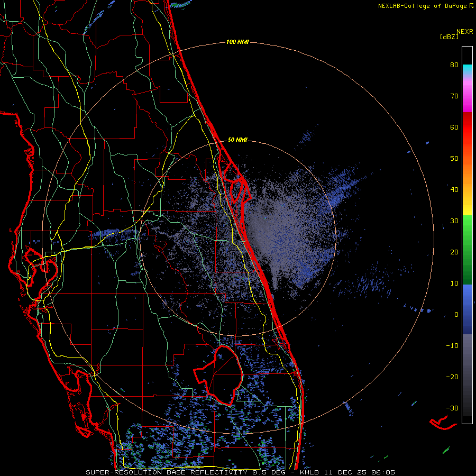
Task: Click the 70 value on dBZ scale
Action: point(454,96)
